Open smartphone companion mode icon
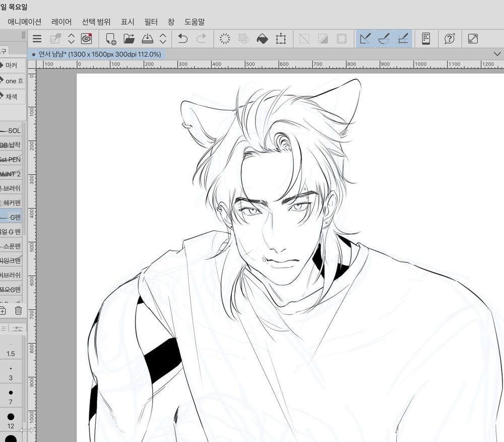Image resolution: width=504 pixels, height=442 pixels. point(426,39)
